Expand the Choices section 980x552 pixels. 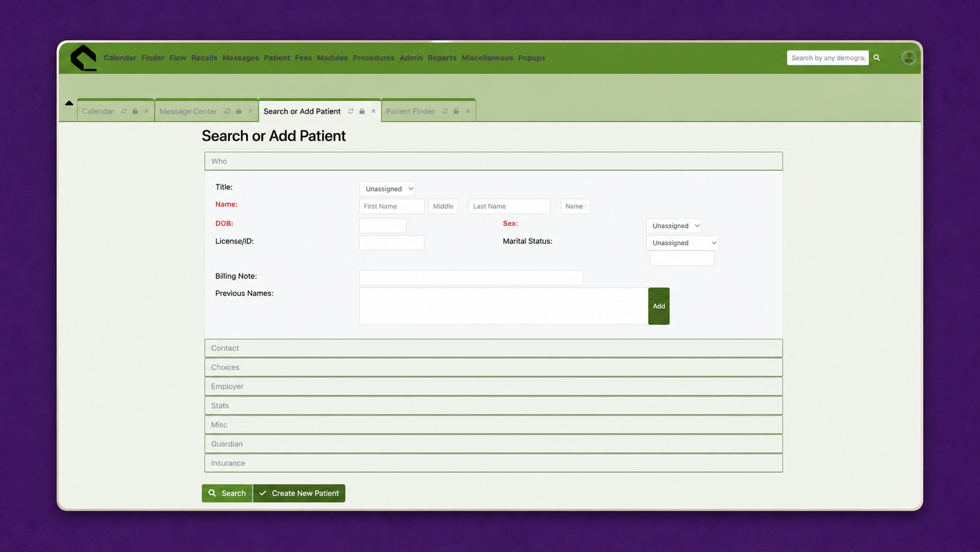click(494, 367)
